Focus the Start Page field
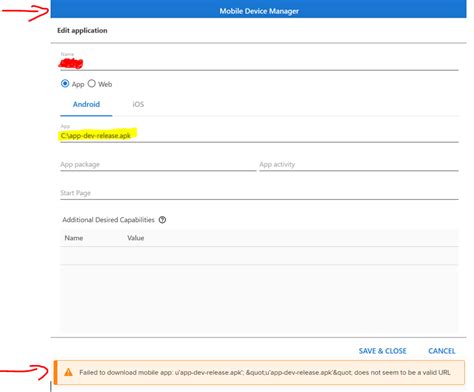The width and height of the screenshot is (474, 392). [259, 193]
